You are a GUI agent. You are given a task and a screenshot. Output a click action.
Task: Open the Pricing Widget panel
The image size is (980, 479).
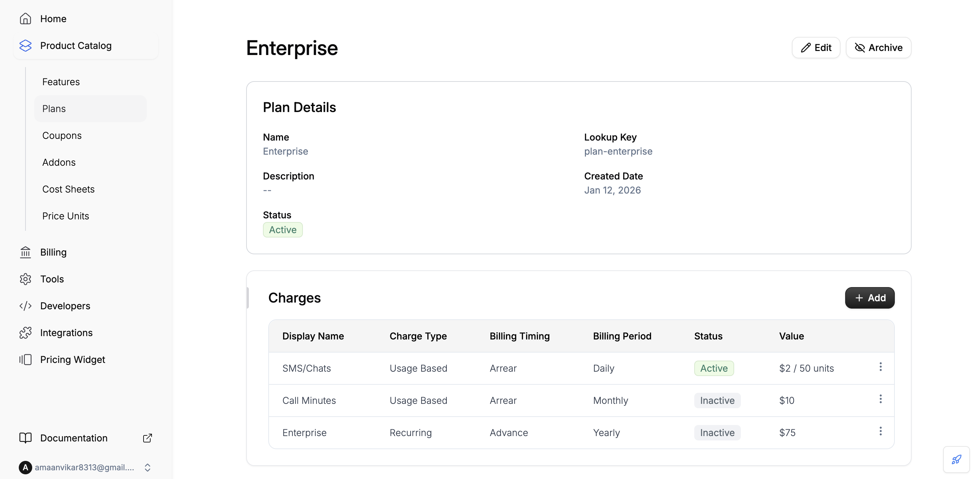[x=72, y=359]
